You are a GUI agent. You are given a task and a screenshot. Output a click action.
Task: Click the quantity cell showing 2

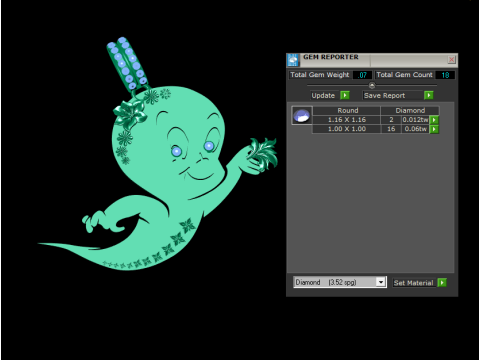coord(391,120)
